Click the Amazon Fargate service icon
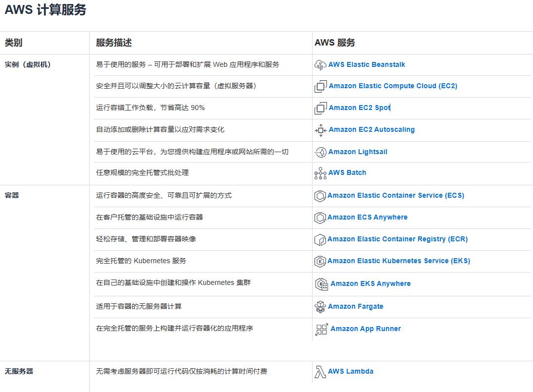Viewport: 533px width, 392px height. [x=320, y=306]
